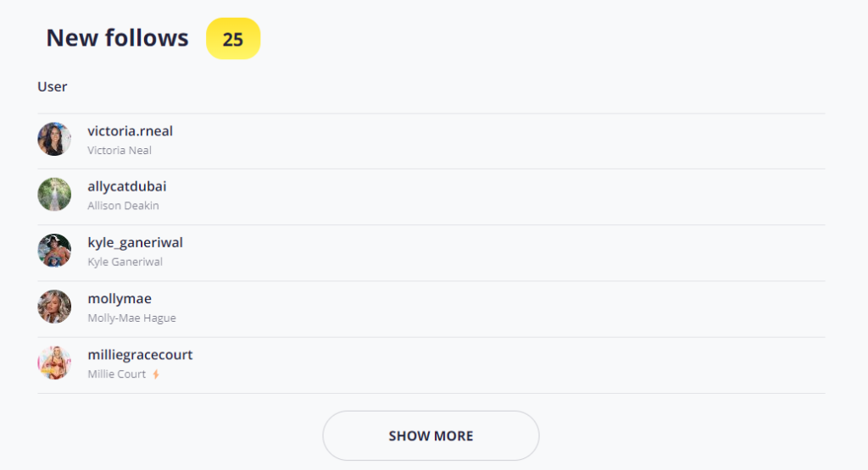Open mollymae profile avatar

(54, 307)
